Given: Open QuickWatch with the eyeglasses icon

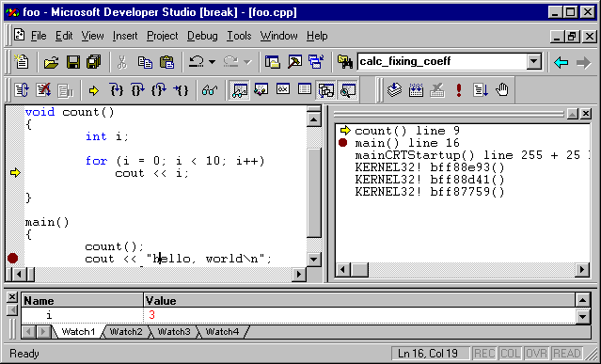Looking at the screenshot, I should [x=210, y=90].
